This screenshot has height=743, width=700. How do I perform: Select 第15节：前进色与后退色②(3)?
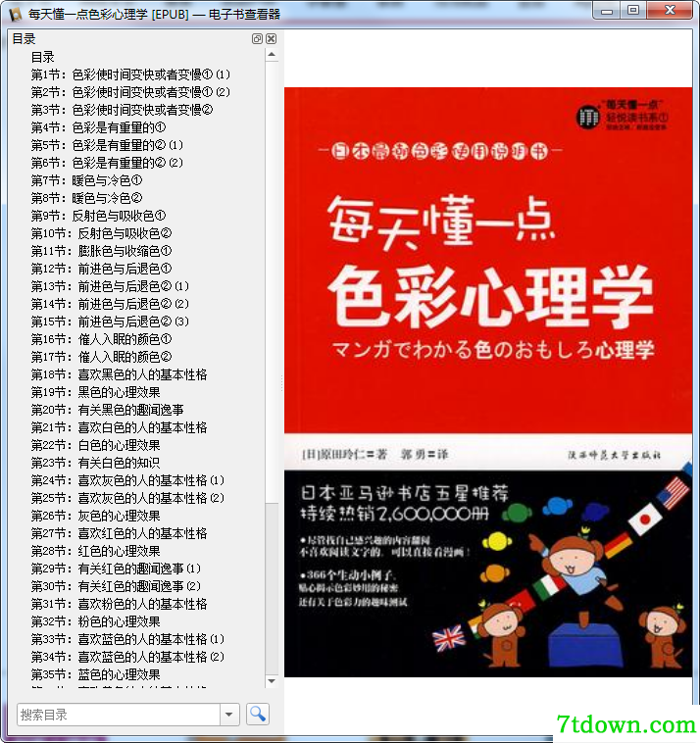[110, 322]
